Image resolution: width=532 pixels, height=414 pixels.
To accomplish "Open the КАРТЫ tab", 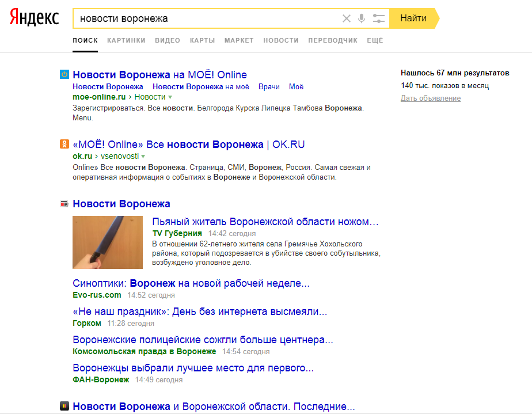I will pos(202,40).
